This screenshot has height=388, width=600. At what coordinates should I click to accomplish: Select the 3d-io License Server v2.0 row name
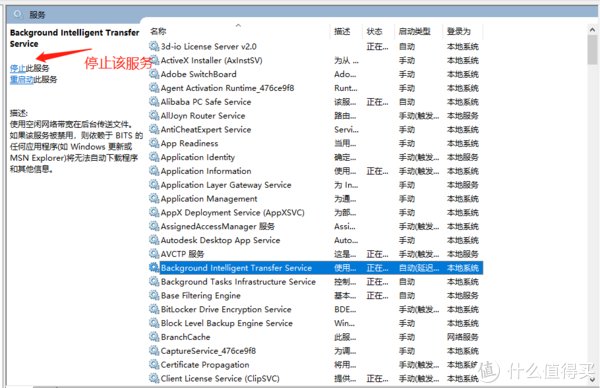(209, 46)
